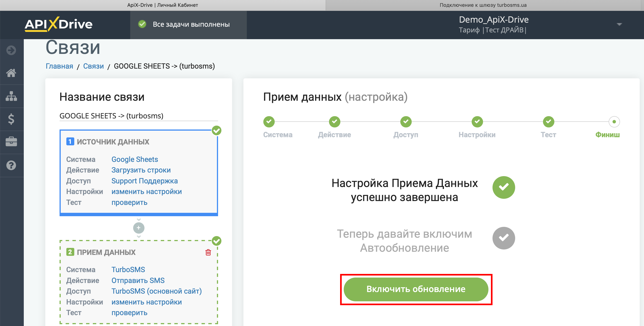Click 'изменить настройки' in ИСТОЧНИК ДАННЫХ

pyautogui.click(x=147, y=192)
